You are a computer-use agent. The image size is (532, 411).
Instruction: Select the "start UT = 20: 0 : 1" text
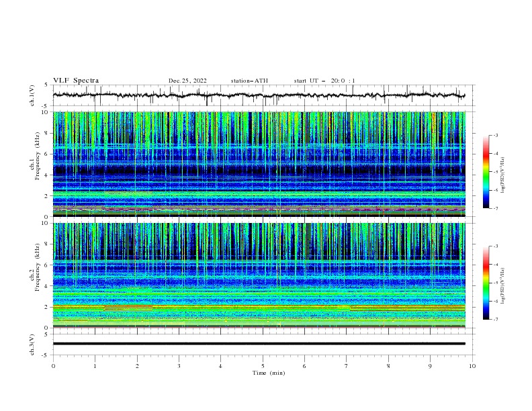(x=324, y=81)
